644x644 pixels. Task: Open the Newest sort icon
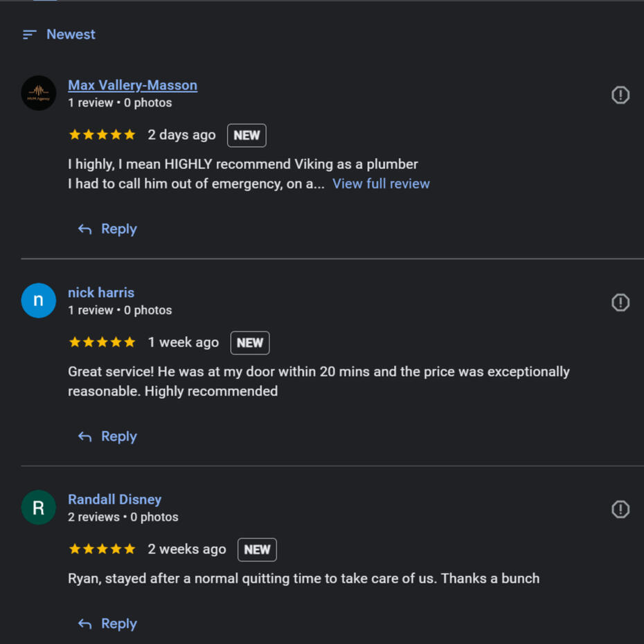30,35
